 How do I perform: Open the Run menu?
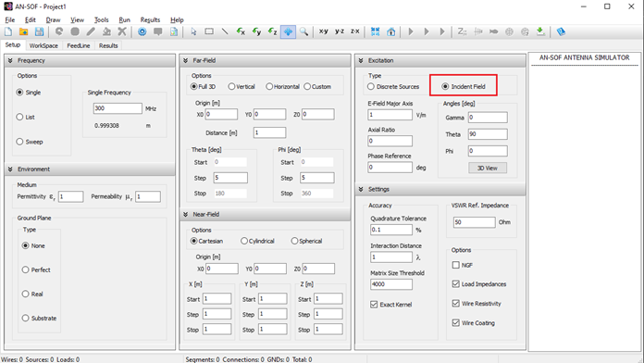point(124,19)
